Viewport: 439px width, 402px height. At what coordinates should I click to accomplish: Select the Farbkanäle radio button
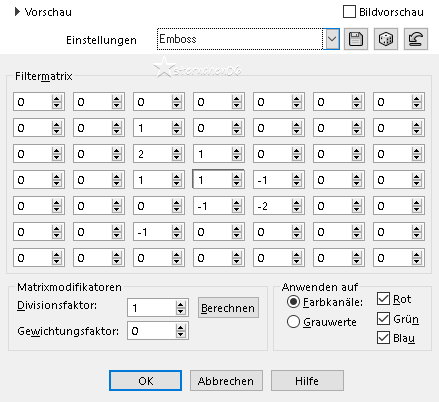pos(293,302)
